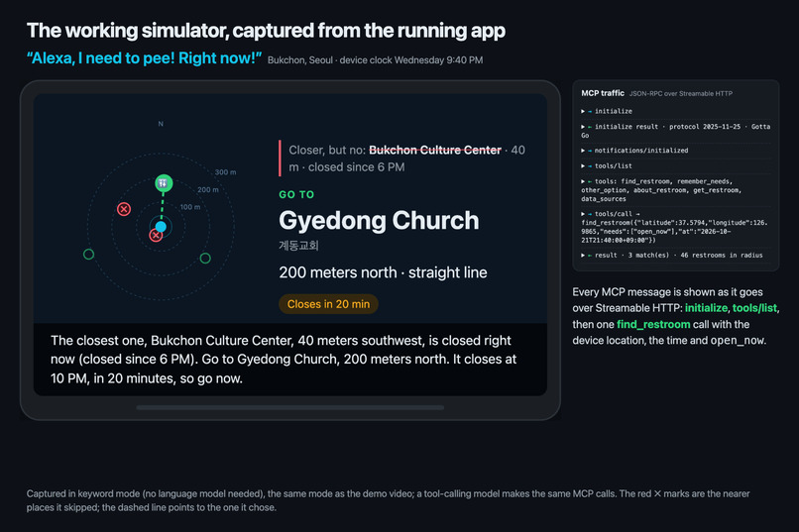Click the "Closes in 20 min" badge
Screen dimensions: 799x532
tap(328, 304)
